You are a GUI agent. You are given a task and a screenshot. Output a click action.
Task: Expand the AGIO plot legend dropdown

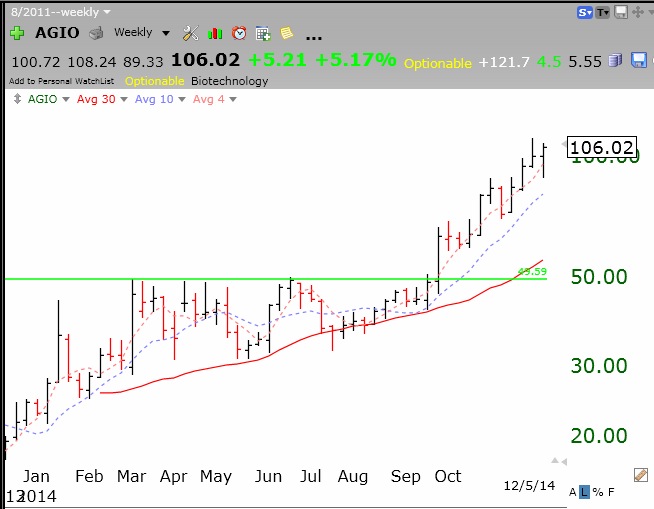(x=66, y=99)
